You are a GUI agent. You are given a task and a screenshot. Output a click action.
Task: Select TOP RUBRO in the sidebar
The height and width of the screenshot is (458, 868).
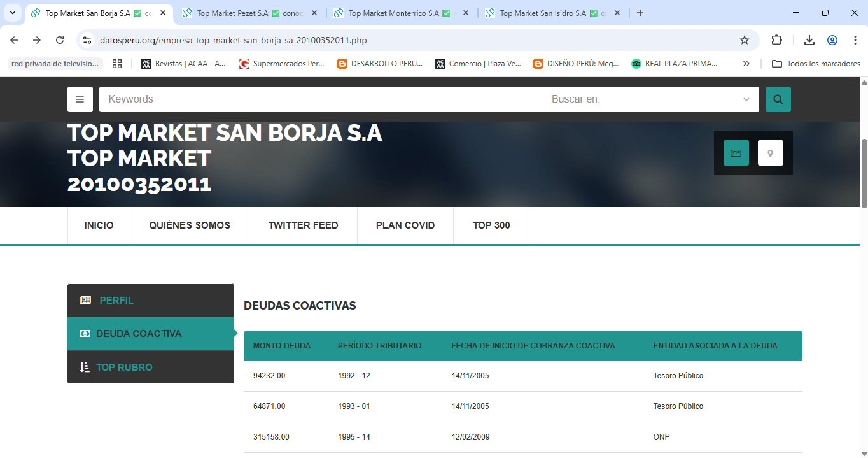(x=124, y=368)
